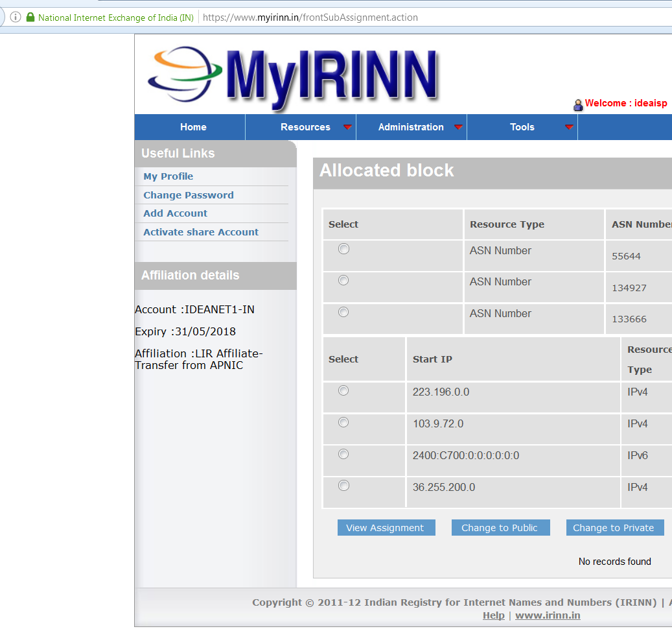This screenshot has width=672, height=642.
Task: Select the IPv6 block 2400:C700 radio button
Action: (x=343, y=454)
